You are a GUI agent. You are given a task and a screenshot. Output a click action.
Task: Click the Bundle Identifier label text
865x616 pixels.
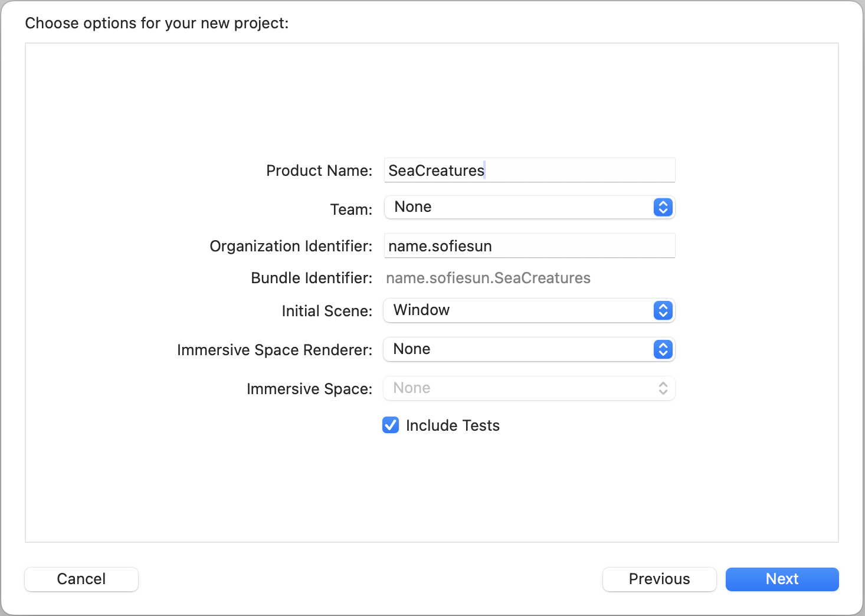[311, 277]
